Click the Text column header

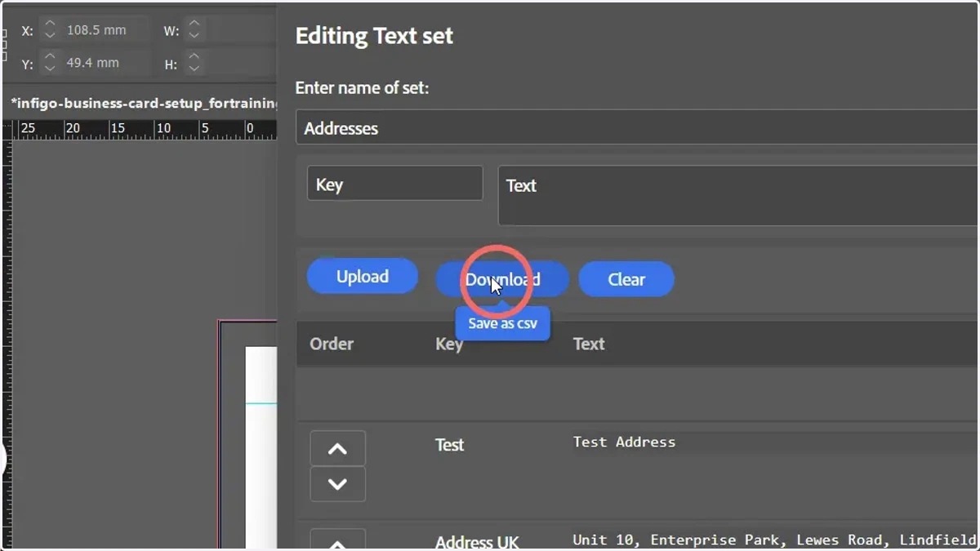pos(589,344)
